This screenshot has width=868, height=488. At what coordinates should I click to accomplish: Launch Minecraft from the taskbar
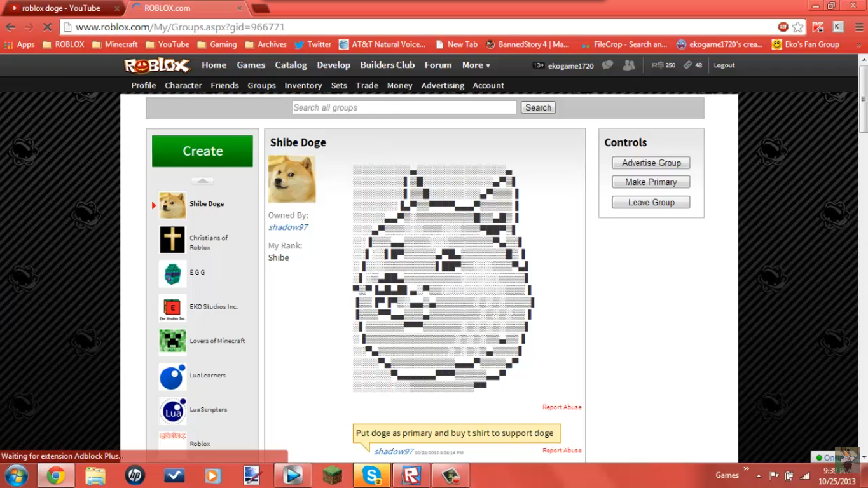click(x=332, y=475)
